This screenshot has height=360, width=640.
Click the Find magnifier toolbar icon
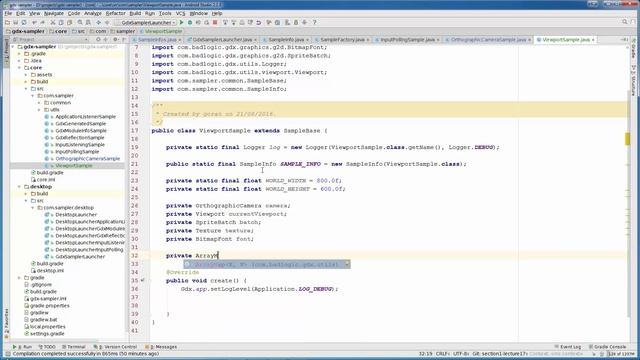click(80, 22)
